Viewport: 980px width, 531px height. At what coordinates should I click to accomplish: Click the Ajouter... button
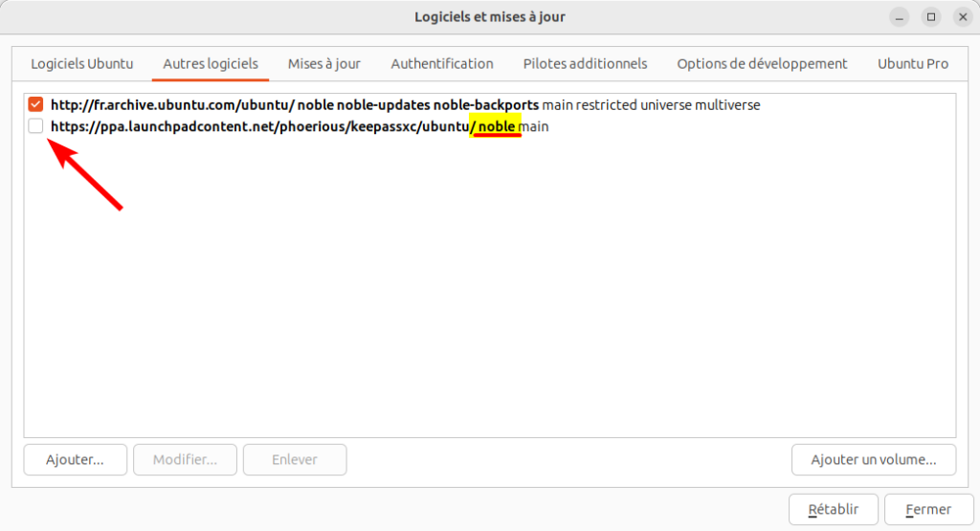(75, 460)
